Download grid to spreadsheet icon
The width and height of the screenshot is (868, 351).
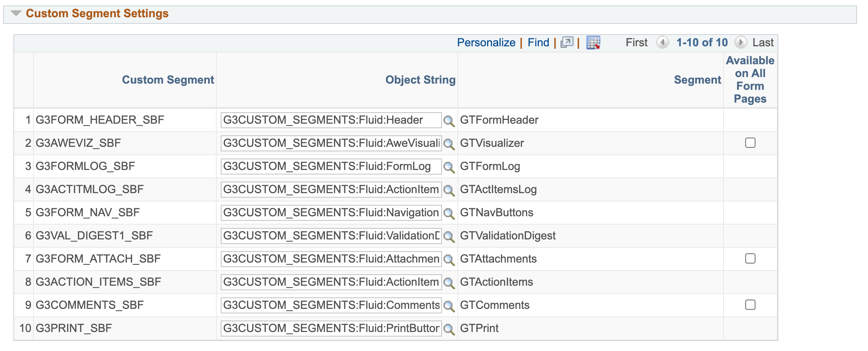593,42
